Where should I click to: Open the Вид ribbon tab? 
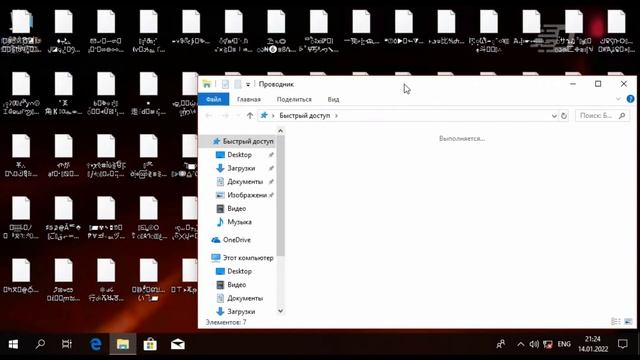click(x=333, y=99)
